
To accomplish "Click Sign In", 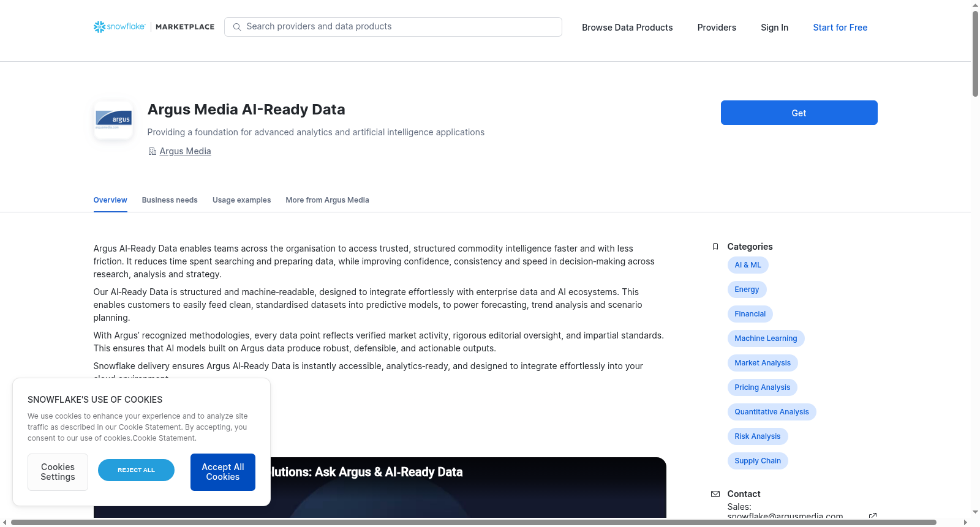I will point(774,28).
